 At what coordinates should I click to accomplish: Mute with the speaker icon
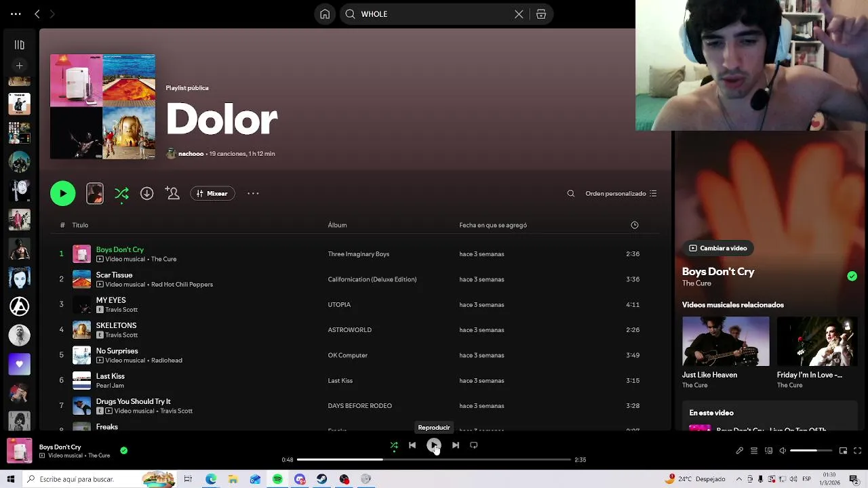tap(783, 451)
